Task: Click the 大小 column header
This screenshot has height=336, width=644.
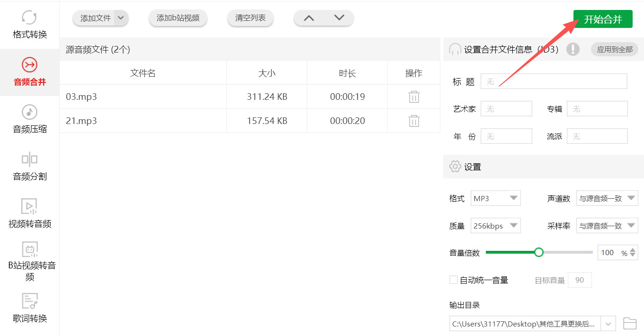Action: click(x=267, y=73)
